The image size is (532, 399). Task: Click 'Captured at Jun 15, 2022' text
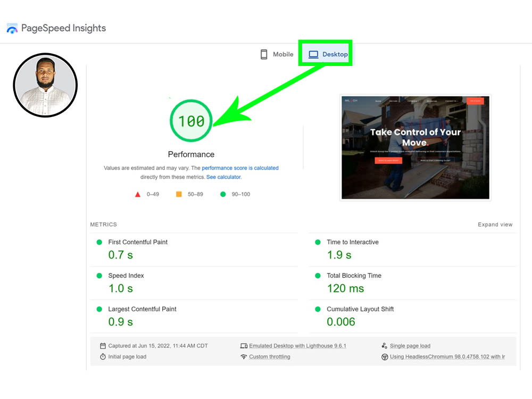pos(158,346)
